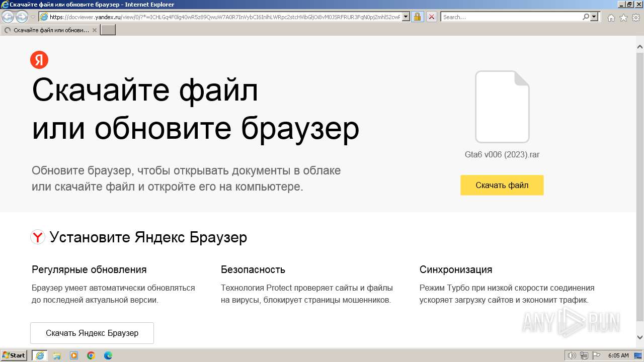Screen dimensions: 644x362
Task: Click the 'Синхронизация' heading
Action: click(456, 269)
